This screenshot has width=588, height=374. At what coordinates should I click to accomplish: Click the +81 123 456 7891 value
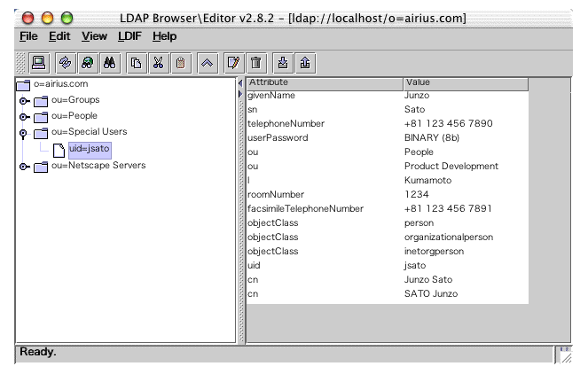click(x=448, y=209)
